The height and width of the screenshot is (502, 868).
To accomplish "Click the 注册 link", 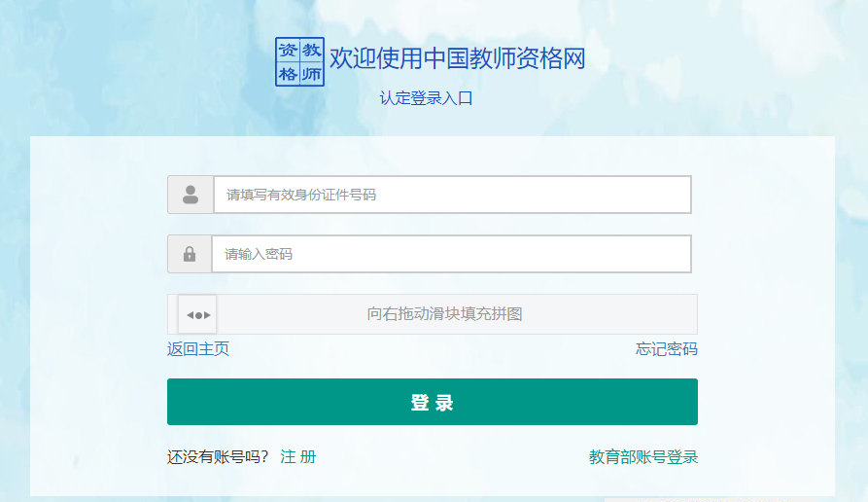I will (x=297, y=457).
